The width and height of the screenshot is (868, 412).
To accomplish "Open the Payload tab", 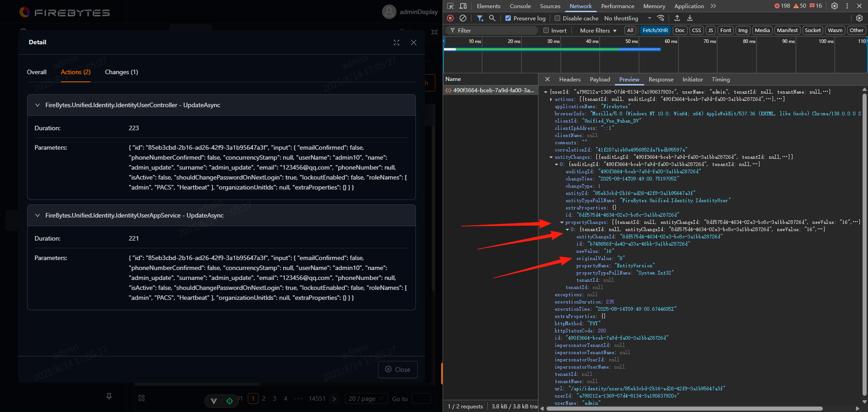I will pos(600,79).
